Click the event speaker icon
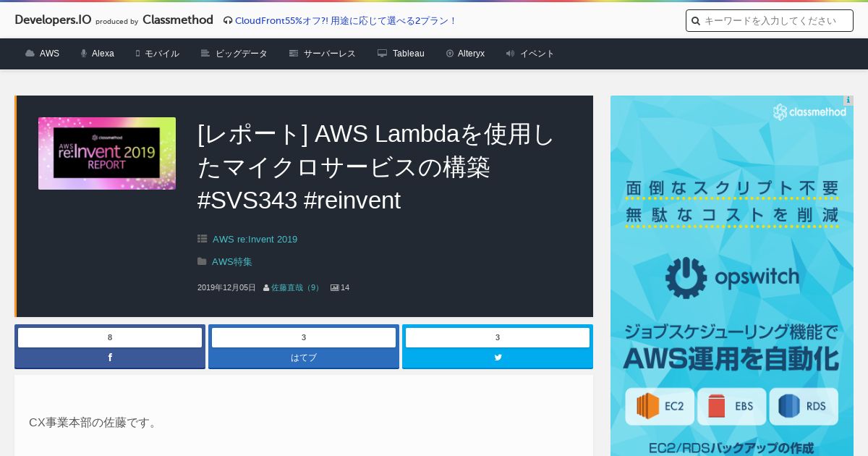Viewport: 868px width, 456px height. (x=510, y=54)
